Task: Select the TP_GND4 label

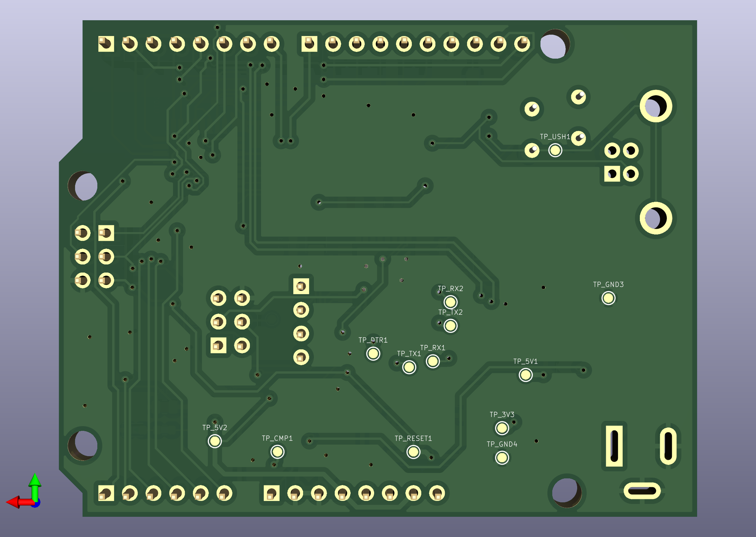Action: [502, 444]
